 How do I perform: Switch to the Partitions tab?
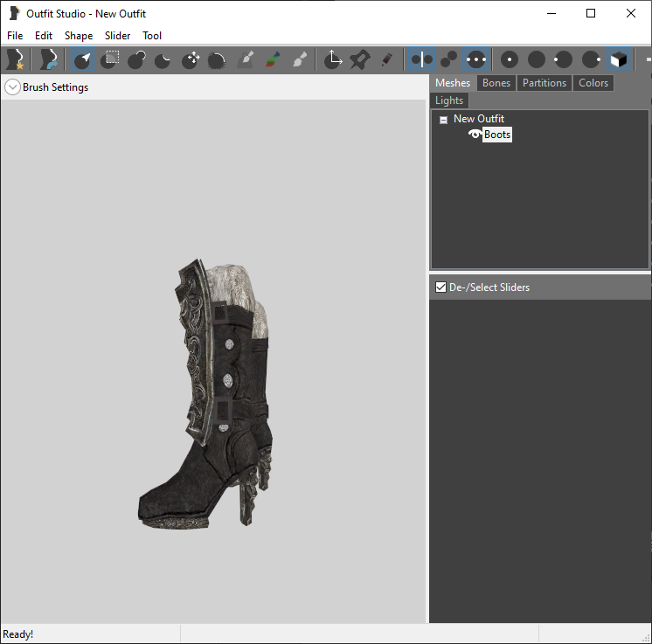click(544, 83)
